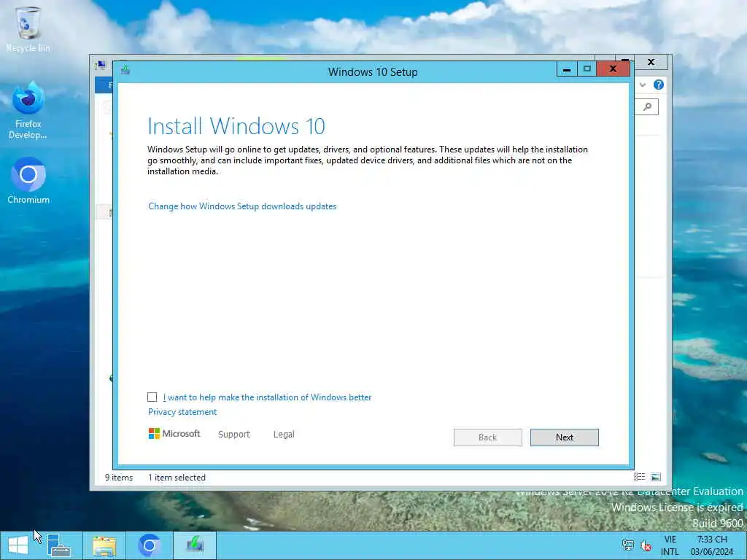The width and height of the screenshot is (747, 560).
Task: Open the Explorer window help icon
Action: (659, 85)
